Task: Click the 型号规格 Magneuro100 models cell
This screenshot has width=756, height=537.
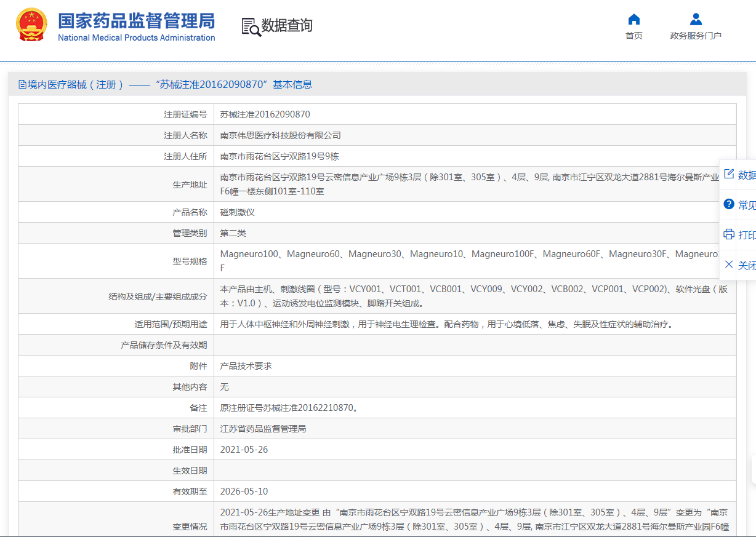Action: pyautogui.click(x=475, y=261)
